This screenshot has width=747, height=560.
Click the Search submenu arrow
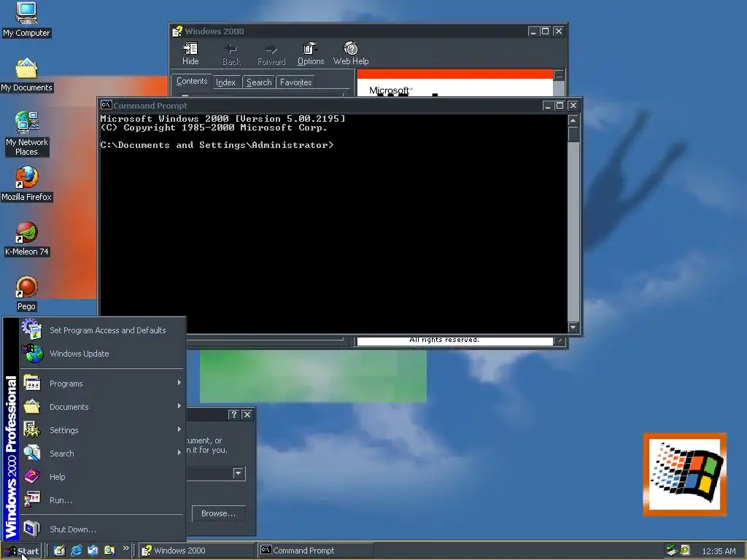pos(179,452)
